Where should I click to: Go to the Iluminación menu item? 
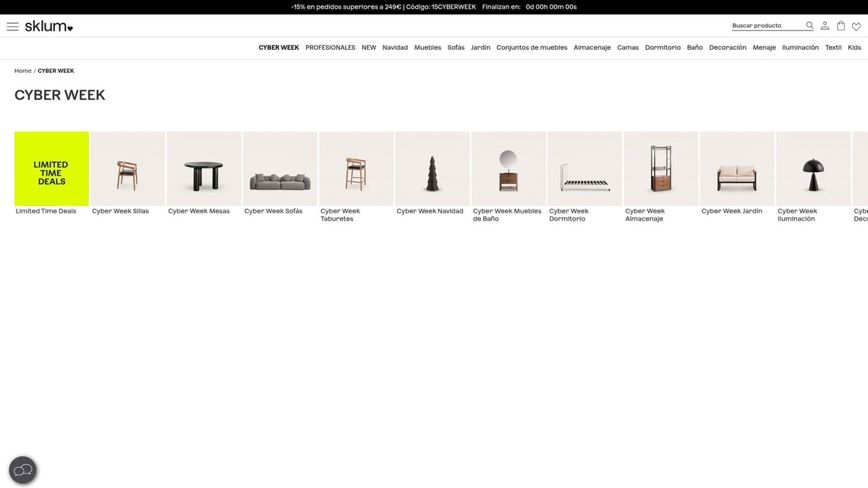[800, 48]
